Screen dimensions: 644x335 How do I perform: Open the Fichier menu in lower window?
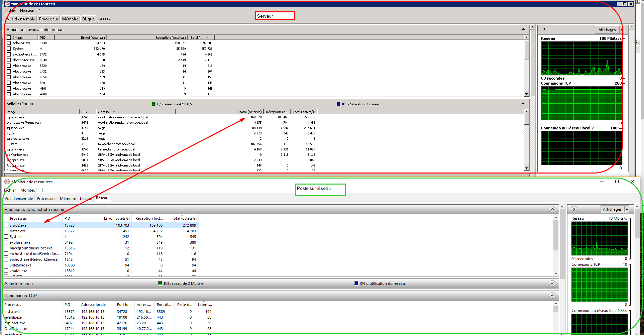pos(10,190)
